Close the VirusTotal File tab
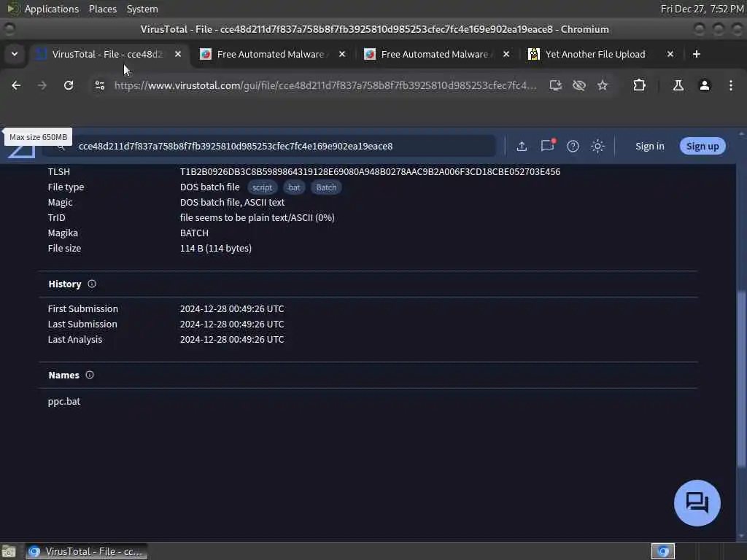The height and width of the screenshot is (560, 747). pyautogui.click(x=178, y=54)
